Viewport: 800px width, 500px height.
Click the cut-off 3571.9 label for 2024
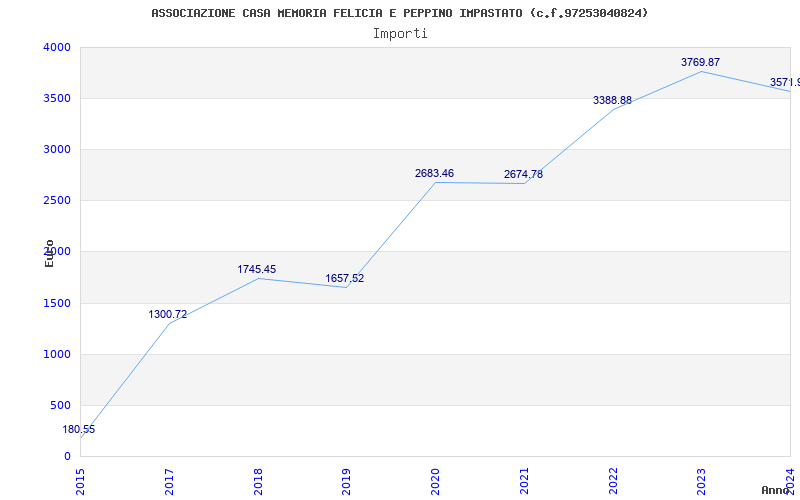tap(785, 82)
